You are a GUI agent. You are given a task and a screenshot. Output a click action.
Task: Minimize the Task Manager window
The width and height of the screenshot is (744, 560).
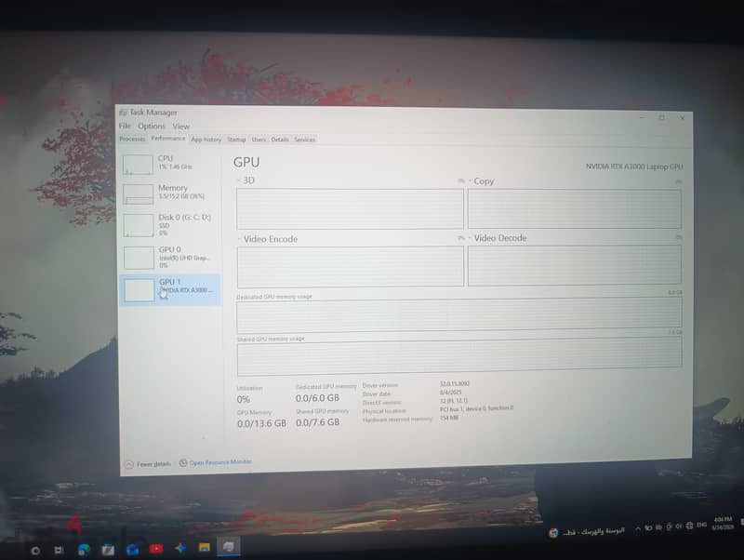click(642, 117)
